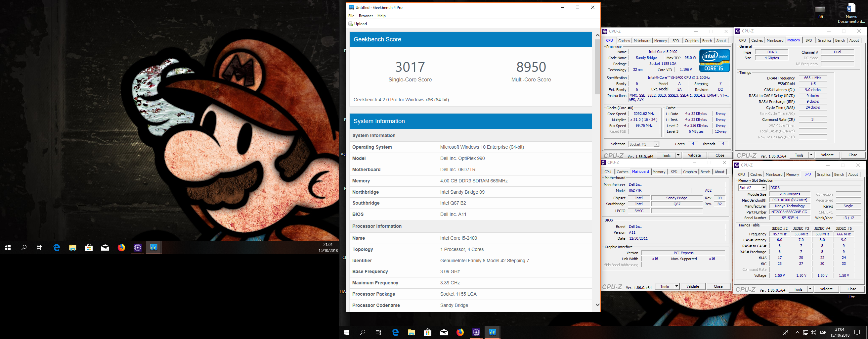The image size is (868, 339).
Task: Expand the Slot #2 memory slot dropdown
Action: [763, 188]
